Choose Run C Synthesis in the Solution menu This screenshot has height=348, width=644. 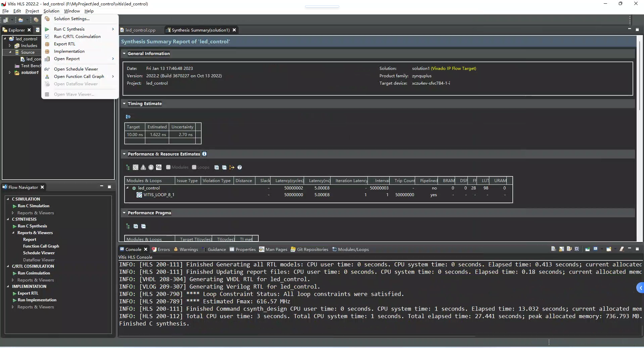coord(80,29)
